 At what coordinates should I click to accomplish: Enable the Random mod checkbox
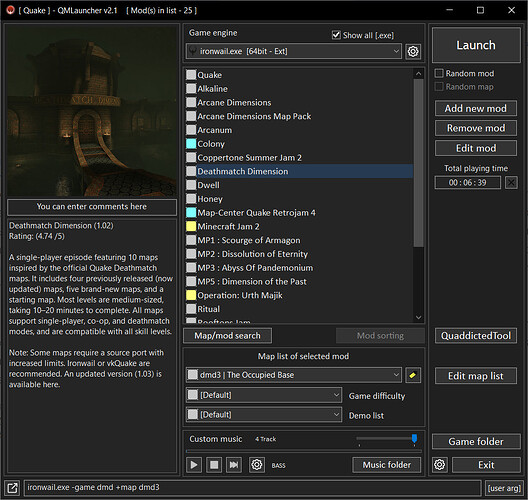pos(439,73)
